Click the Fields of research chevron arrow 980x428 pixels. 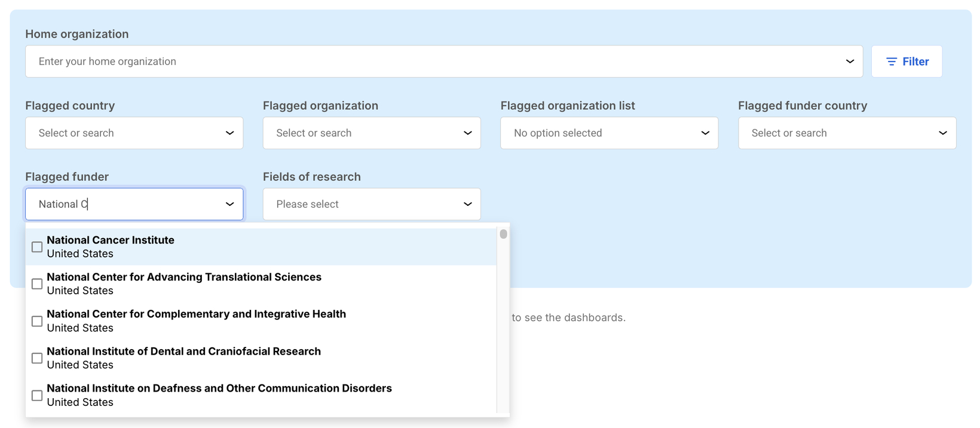(x=467, y=204)
